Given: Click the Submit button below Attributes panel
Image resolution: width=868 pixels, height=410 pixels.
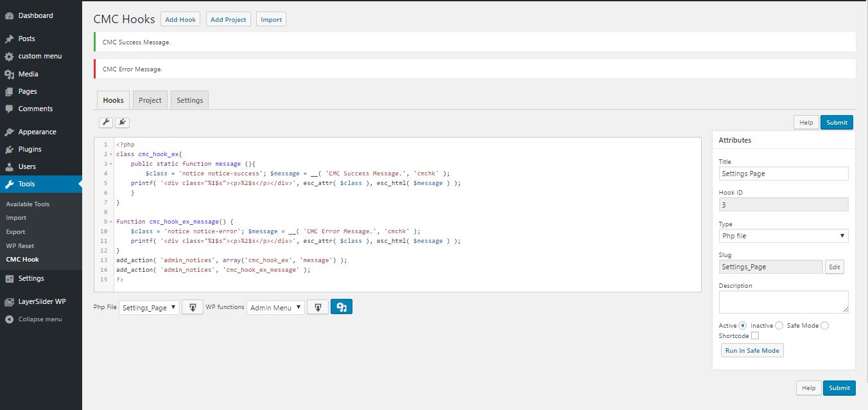Looking at the screenshot, I should coord(840,388).
